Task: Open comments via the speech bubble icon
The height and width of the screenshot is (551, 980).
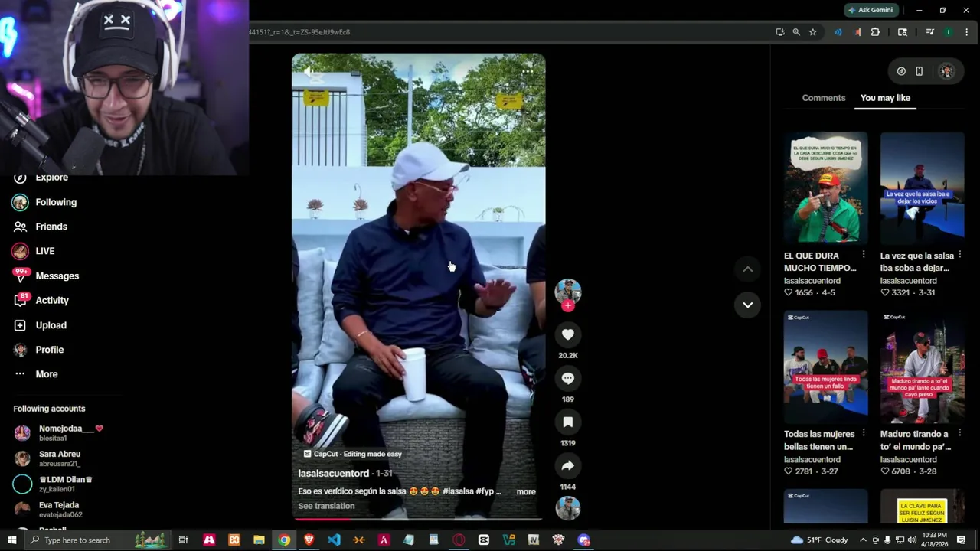Action: click(567, 378)
